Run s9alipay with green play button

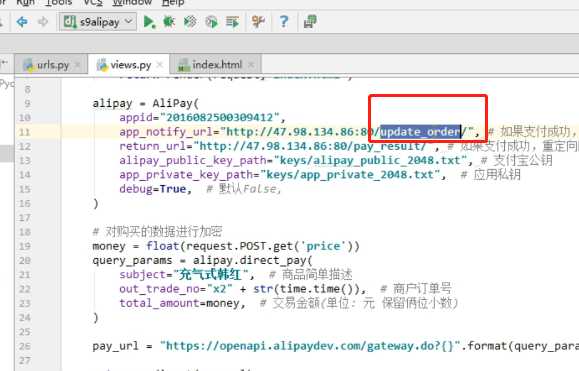click(x=149, y=22)
